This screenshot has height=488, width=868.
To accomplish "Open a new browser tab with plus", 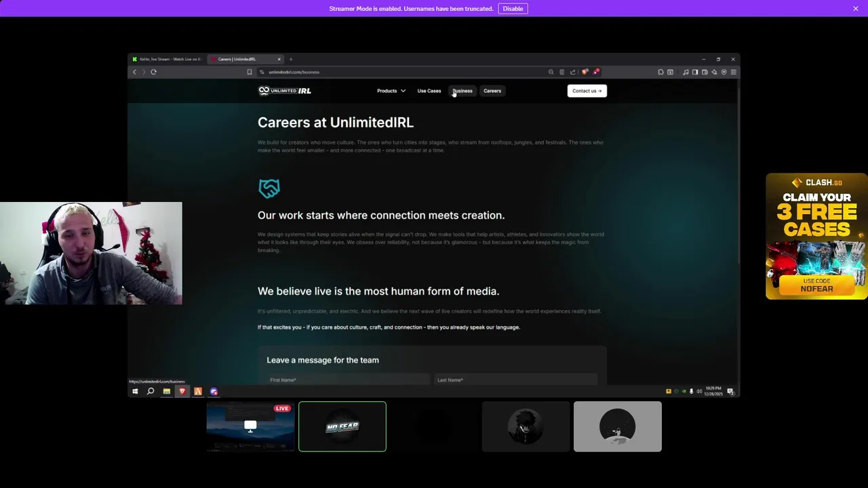I will [x=291, y=59].
